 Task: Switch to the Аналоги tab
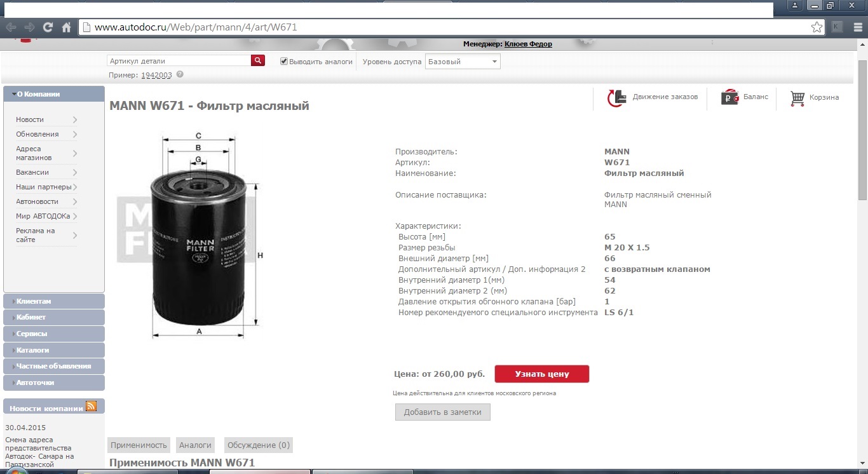(x=195, y=445)
